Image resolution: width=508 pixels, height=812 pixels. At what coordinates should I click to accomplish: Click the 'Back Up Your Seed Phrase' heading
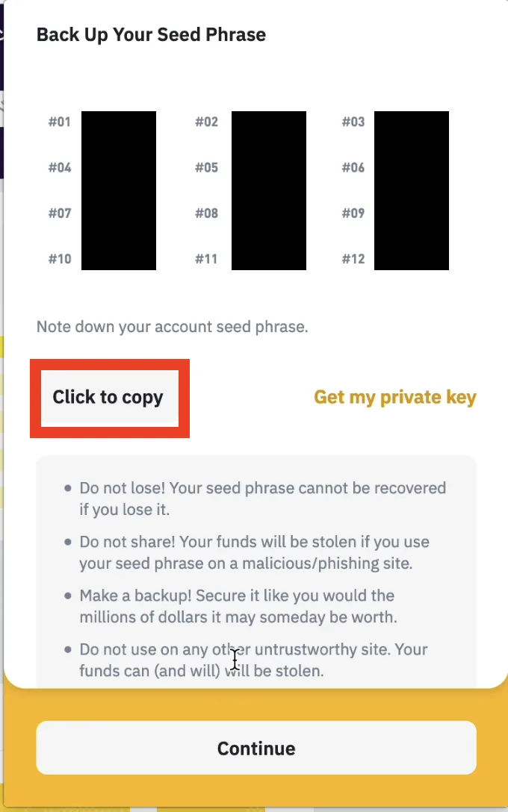click(152, 34)
